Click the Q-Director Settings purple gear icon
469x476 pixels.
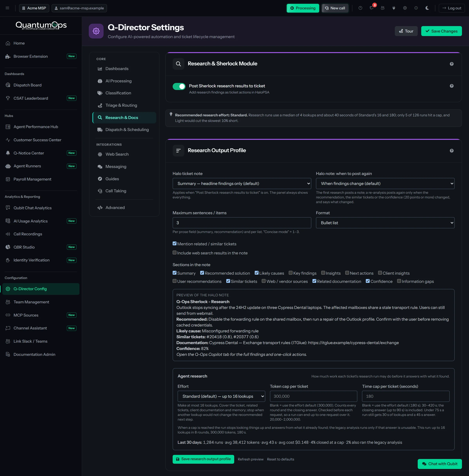click(96, 31)
